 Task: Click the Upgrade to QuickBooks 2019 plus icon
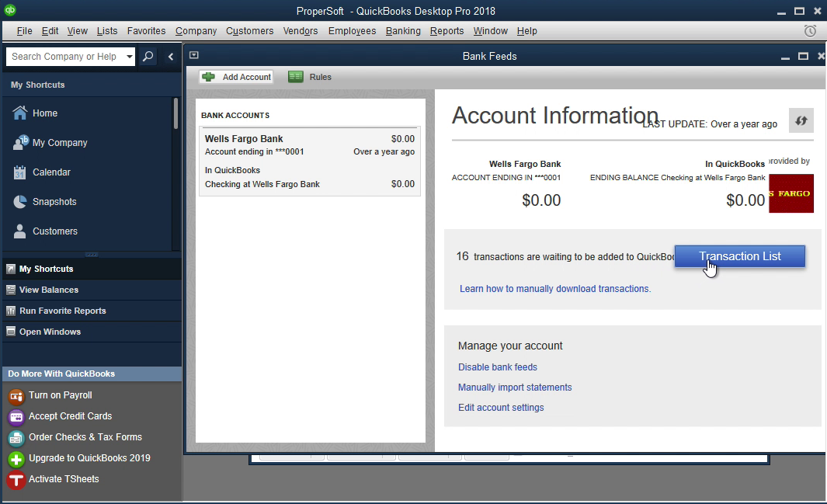click(x=16, y=459)
